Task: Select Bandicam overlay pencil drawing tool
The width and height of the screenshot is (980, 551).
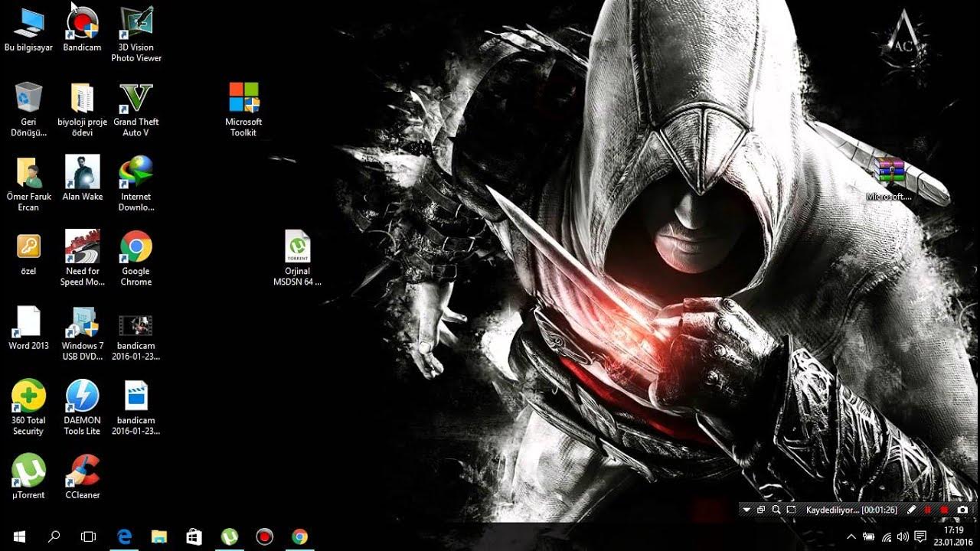Action: [911, 510]
